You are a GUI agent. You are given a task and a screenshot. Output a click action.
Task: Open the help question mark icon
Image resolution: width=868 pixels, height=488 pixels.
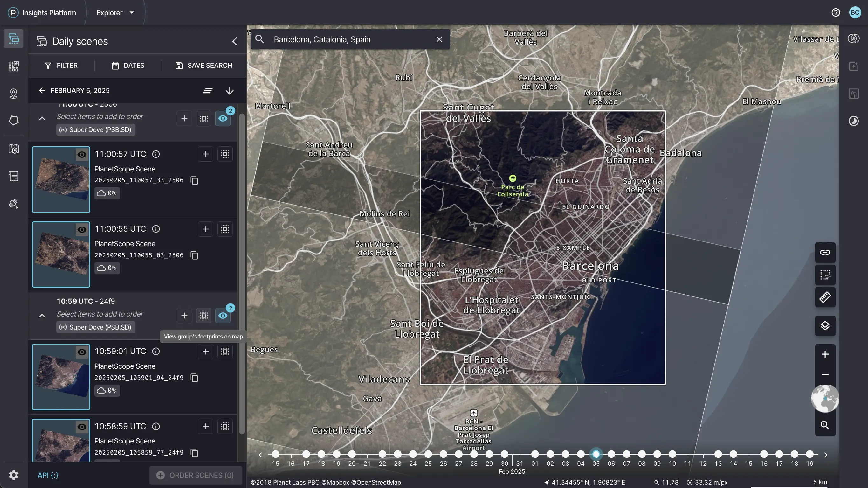(836, 13)
